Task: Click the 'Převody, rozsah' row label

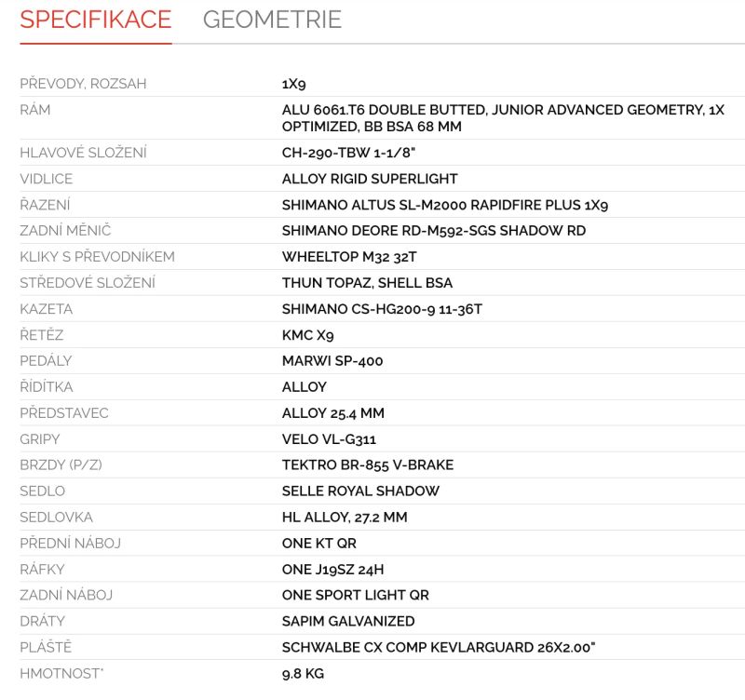Action: coord(83,84)
